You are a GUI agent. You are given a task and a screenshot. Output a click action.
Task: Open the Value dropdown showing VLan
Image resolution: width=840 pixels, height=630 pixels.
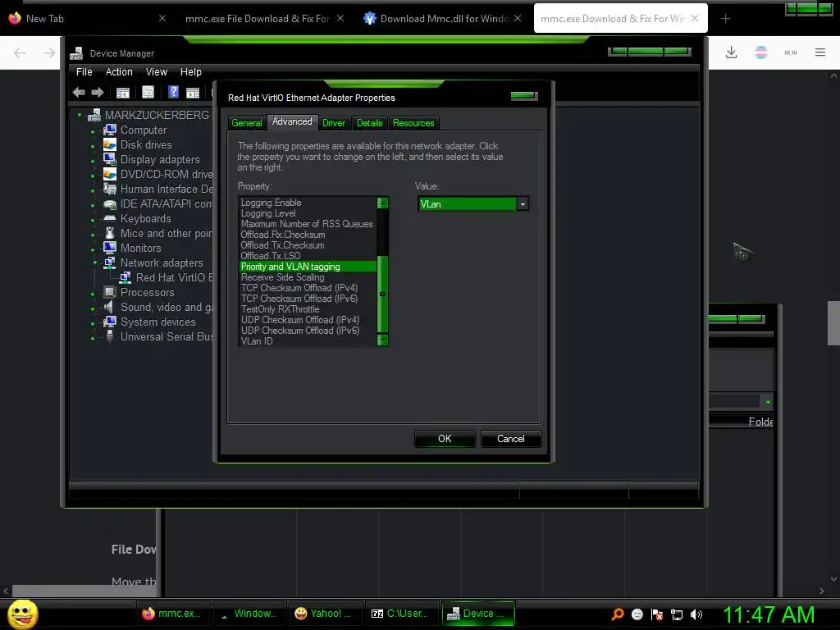(523, 204)
